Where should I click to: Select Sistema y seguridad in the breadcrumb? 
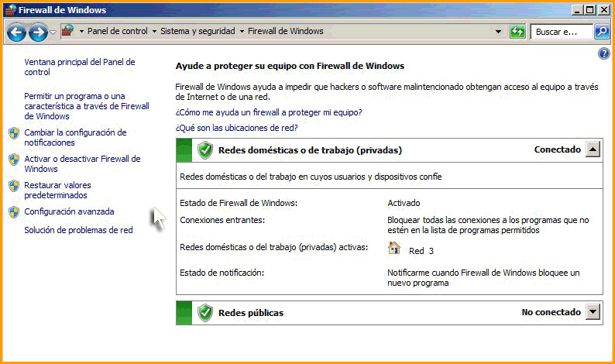(198, 32)
